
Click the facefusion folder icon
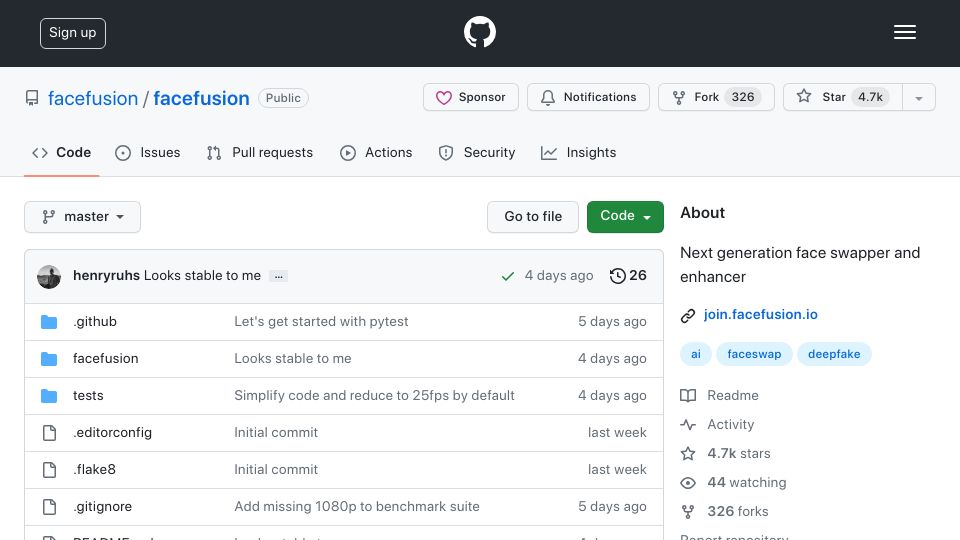click(49, 359)
